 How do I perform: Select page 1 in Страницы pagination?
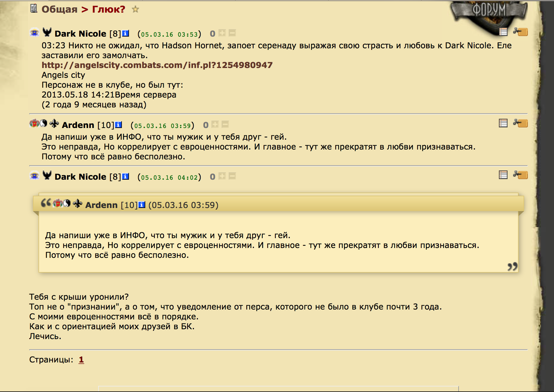click(x=81, y=360)
